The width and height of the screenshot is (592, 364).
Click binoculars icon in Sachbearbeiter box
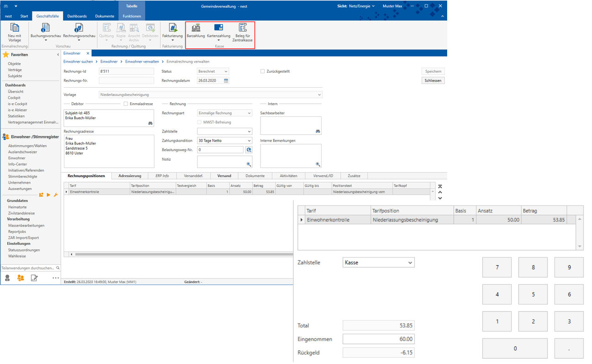click(317, 132)
